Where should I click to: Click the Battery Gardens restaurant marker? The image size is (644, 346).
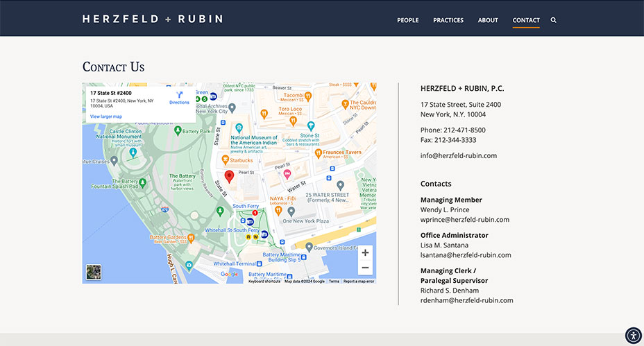[191, 238]
